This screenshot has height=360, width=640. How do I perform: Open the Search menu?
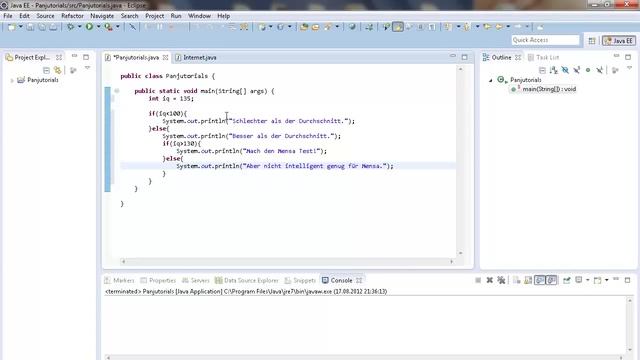click(129, 16)
